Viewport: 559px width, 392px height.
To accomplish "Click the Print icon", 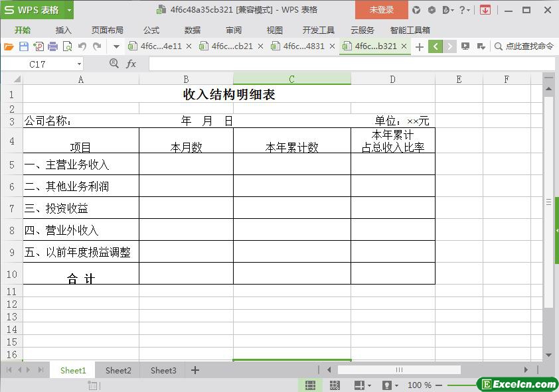I will tap(52, 46).
